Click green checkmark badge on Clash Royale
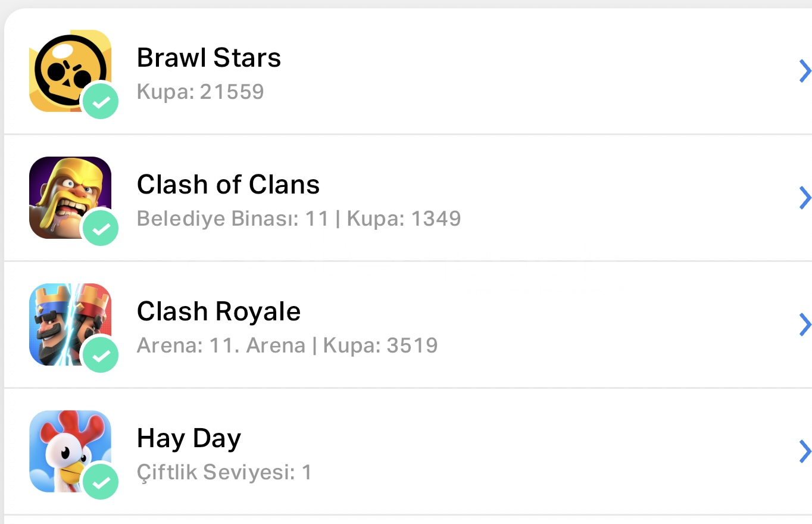The width and height of the screenshot is (812, 524). click(101, 355)
